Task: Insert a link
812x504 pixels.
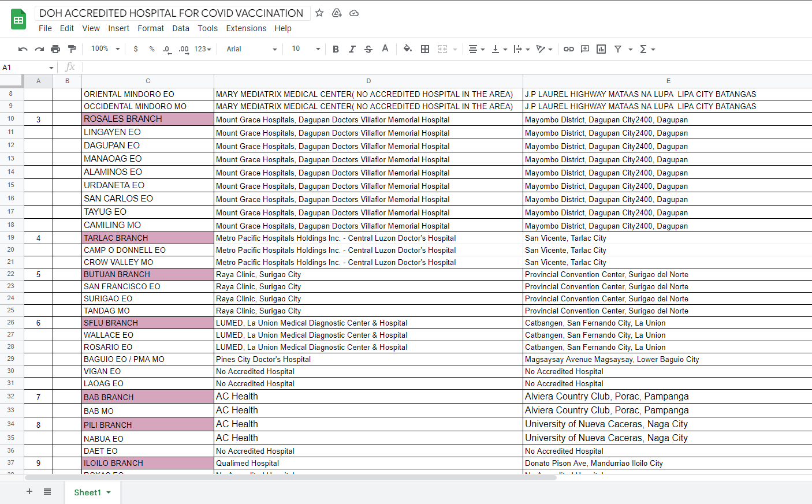Action: (x=569, y=49)
